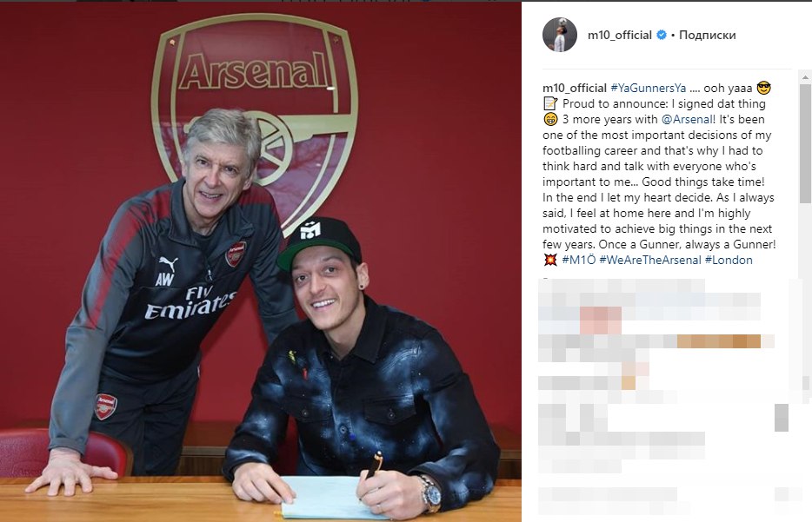Click the comments scrollbar thumb
Screen dimensions: 812x522
805,143
